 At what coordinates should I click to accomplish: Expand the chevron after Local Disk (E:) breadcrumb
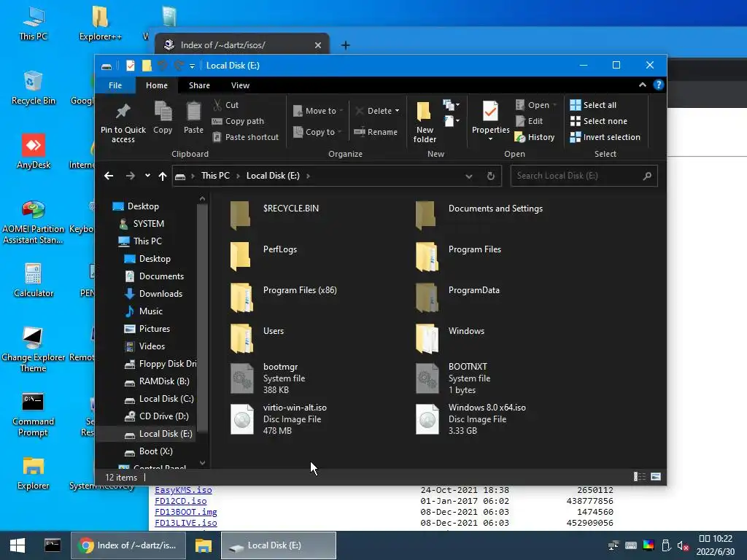(x=309, y=176)
